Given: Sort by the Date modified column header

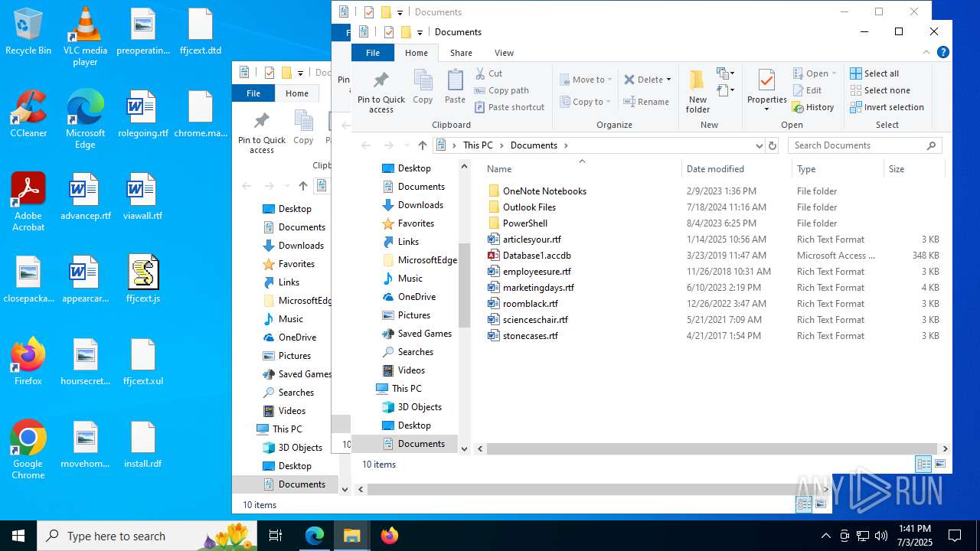Looking at the screenshot, I should tap(735, 169).
